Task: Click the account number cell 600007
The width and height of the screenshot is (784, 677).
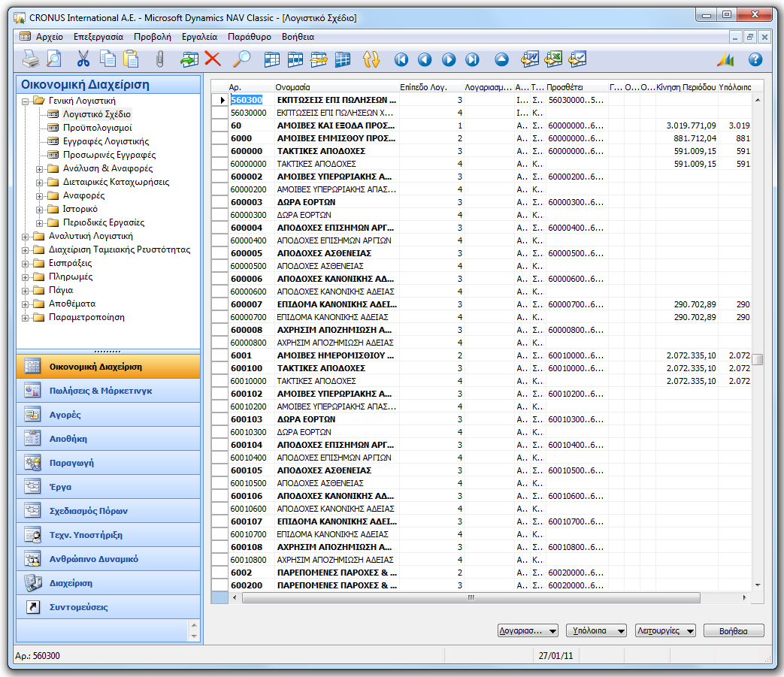Action: [x=252, y=304]
